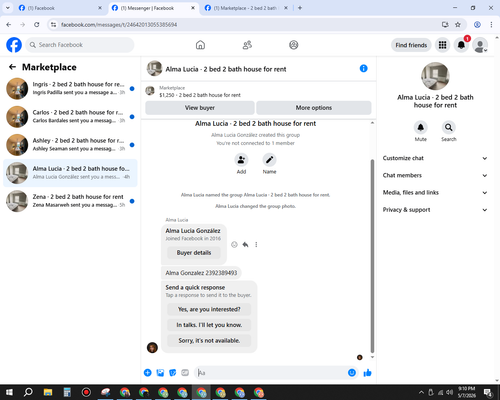
Task: Click large group photo in right panel
Action: [435, 76]
